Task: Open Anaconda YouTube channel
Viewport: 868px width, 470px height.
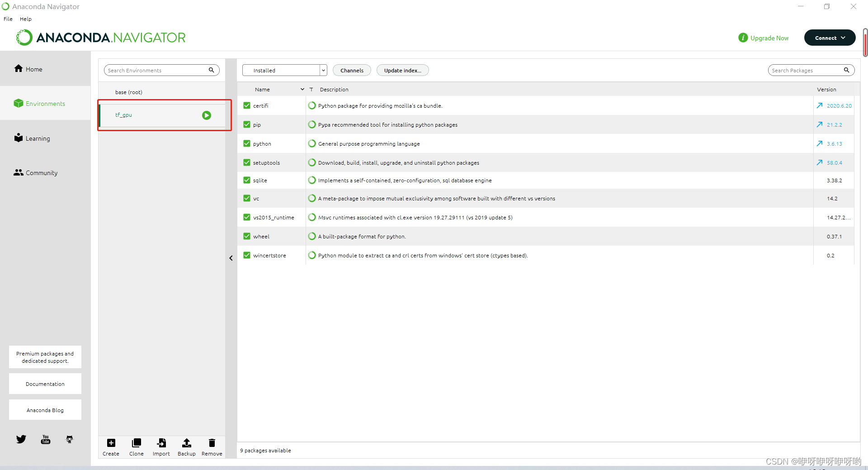Action: (x=46, y=439)
